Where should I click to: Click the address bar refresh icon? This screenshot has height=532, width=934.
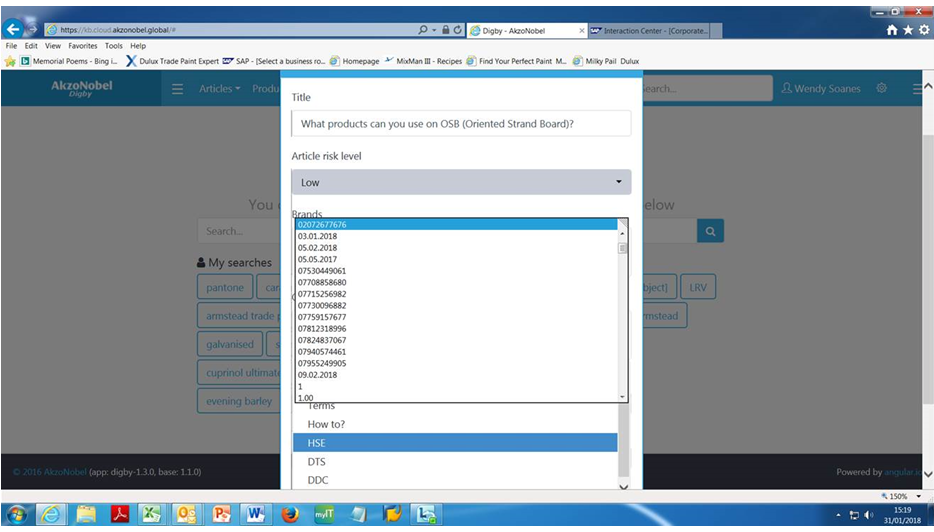coord(457,30)
